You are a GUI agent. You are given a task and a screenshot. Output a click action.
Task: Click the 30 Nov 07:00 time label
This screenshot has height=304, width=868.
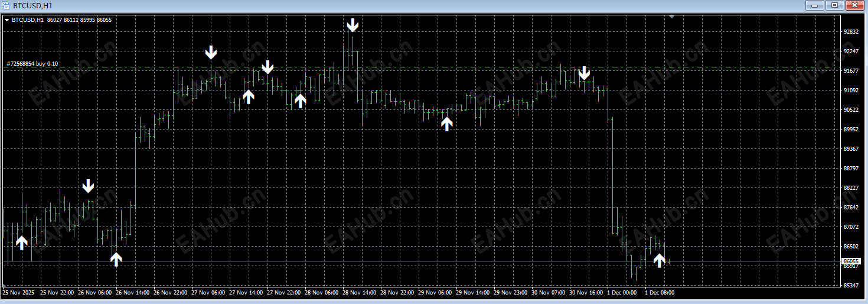549,293
